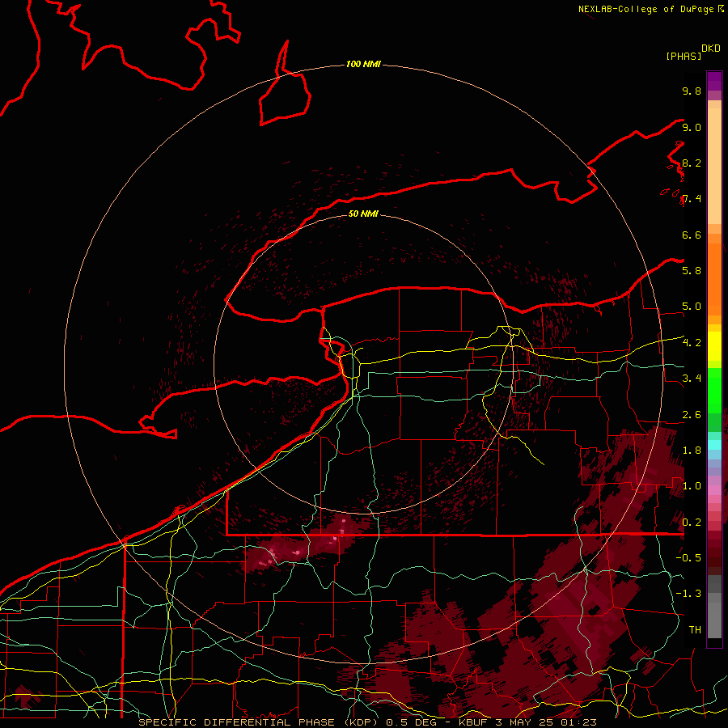This screenshot has width=728, height=728.
Task: Click the 5.0 scale value
Action: click(692, 307)
